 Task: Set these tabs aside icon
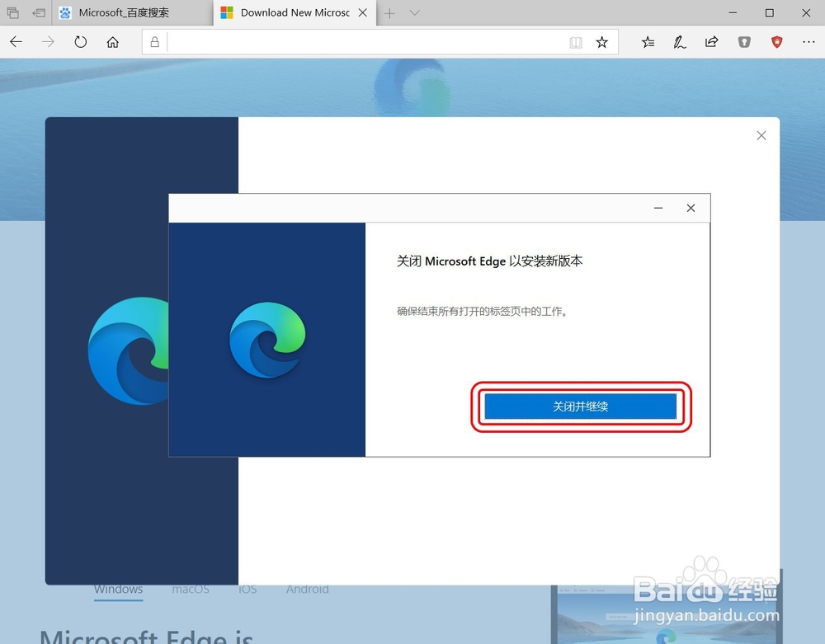39,12
